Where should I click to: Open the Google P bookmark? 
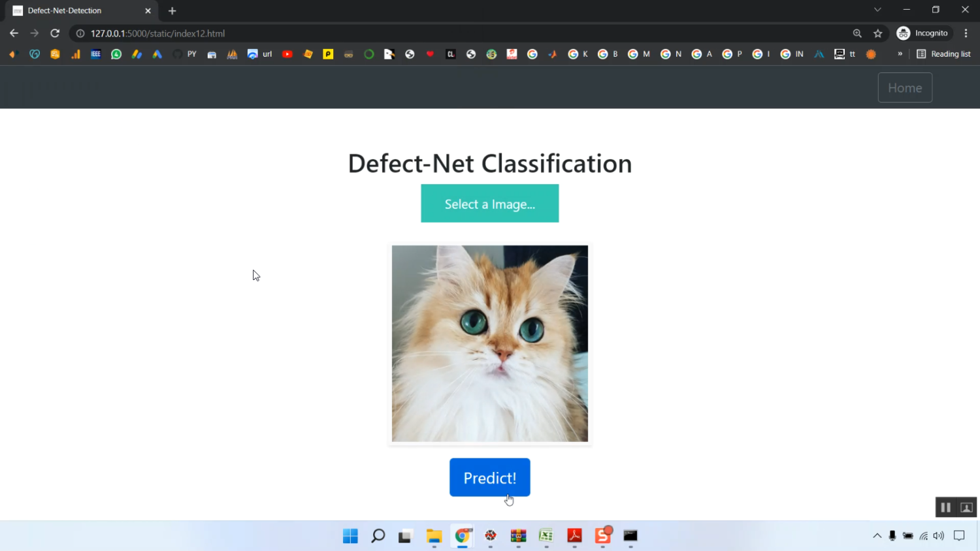(732, 54)
